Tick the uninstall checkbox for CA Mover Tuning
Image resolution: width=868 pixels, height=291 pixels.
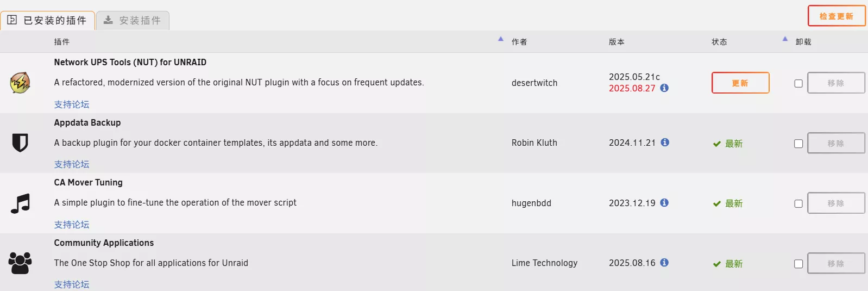[x=798, y=203]
